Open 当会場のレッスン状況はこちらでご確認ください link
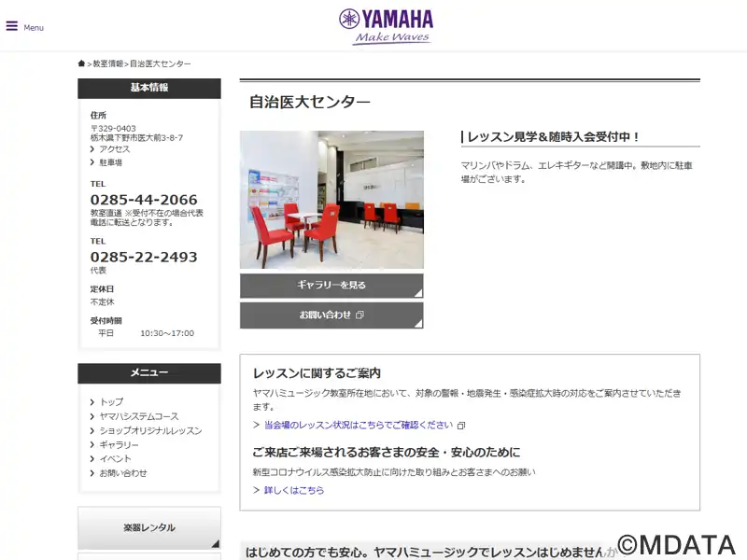 [x=359, y=425]
